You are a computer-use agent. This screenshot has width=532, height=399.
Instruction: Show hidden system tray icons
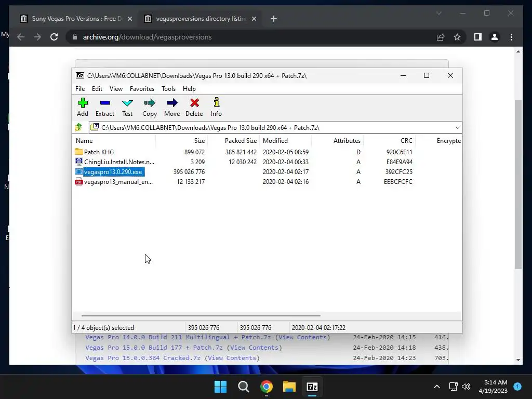[437, 387]
